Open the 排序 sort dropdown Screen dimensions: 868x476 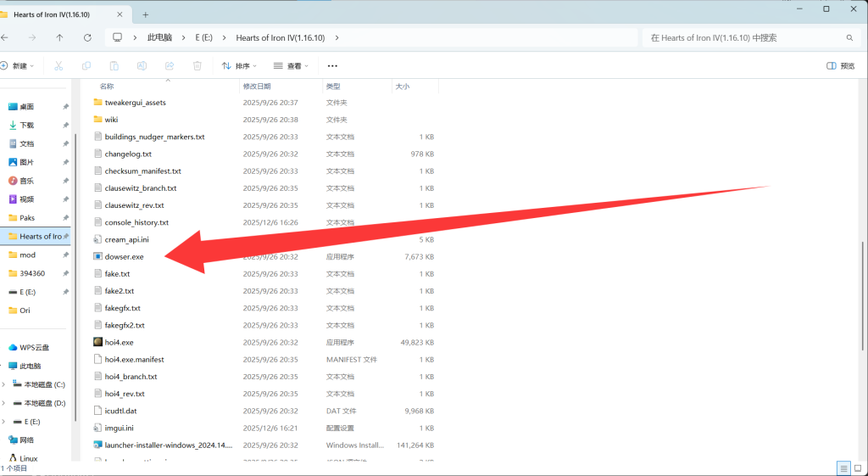pos(239,65)
